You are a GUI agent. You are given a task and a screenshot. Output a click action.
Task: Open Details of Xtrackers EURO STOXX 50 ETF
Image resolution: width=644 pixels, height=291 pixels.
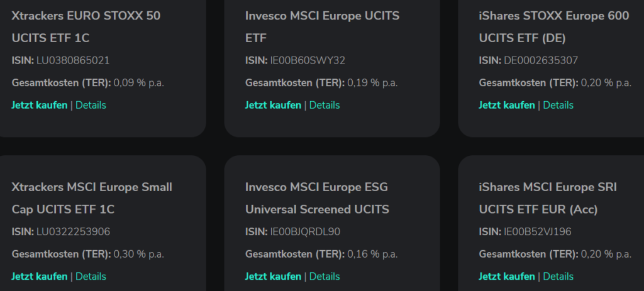[91, 105]
